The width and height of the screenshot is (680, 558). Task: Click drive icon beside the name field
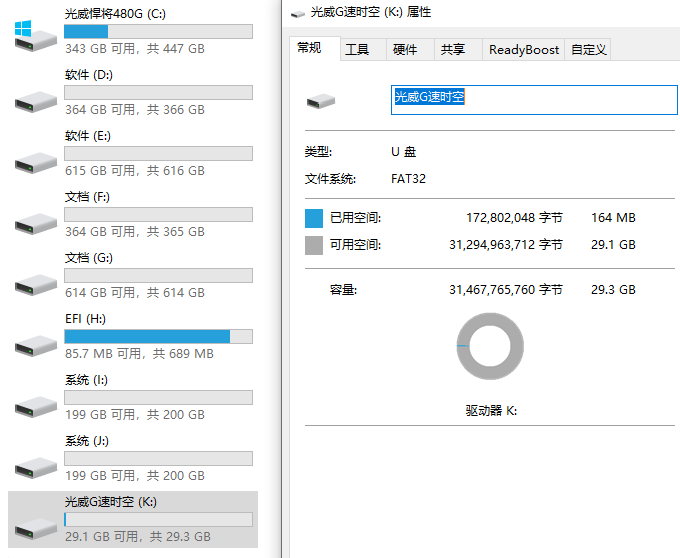(321, 101)
